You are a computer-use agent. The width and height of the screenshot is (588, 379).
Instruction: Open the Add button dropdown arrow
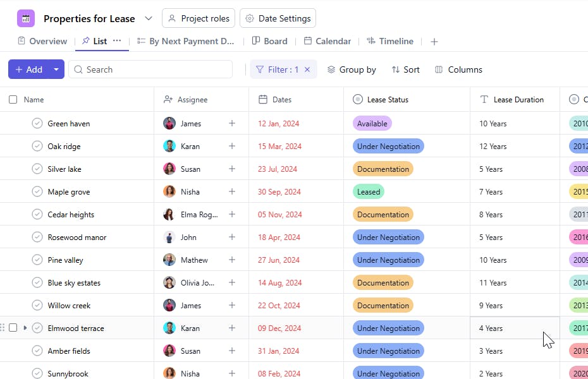click(56, 69)
